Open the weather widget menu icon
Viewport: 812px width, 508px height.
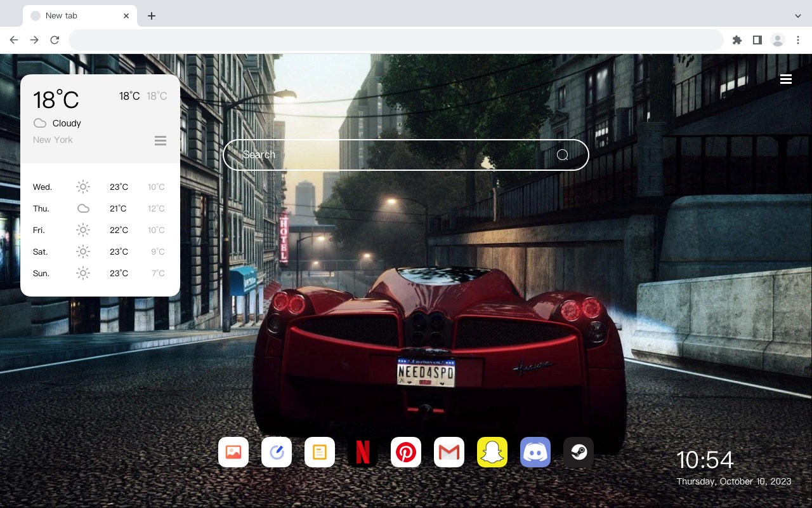[x=160, y=140]
